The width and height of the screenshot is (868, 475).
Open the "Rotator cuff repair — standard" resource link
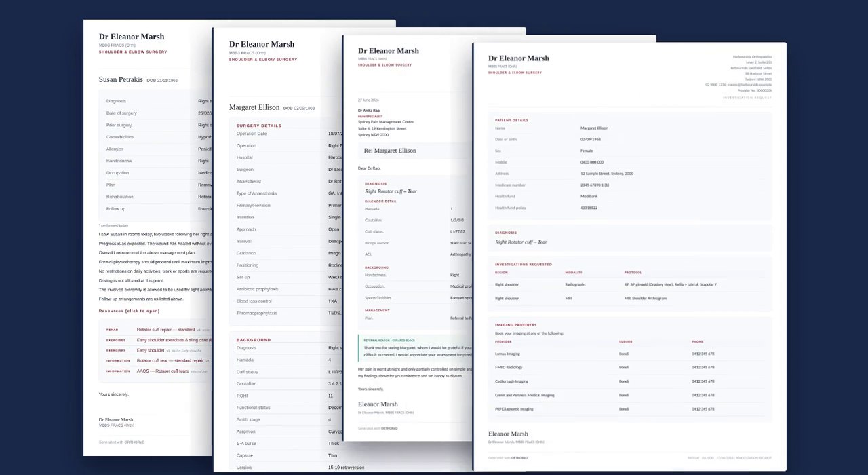pos(165,330)
